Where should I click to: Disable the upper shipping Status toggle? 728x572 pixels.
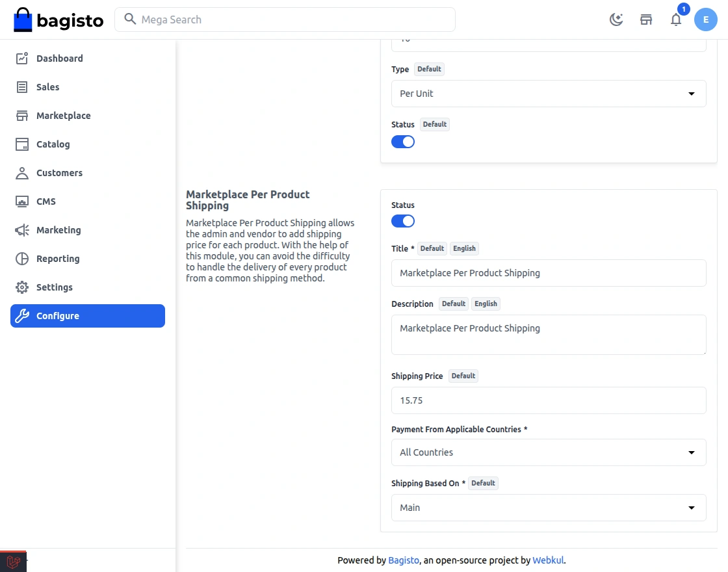point(403,142)
